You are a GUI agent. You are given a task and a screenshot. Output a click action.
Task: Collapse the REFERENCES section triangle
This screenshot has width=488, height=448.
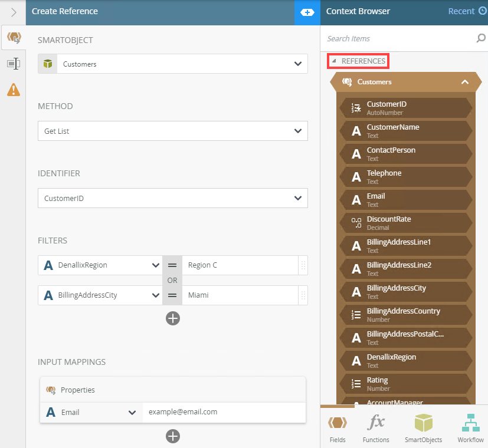pyautogui.click(x=334, y=61)
